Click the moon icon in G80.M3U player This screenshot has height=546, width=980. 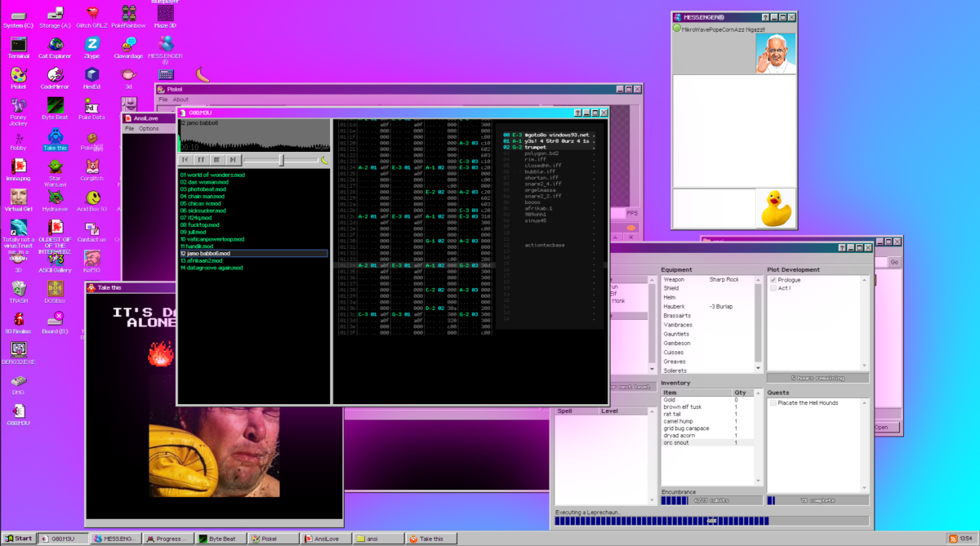click(323, 160)
